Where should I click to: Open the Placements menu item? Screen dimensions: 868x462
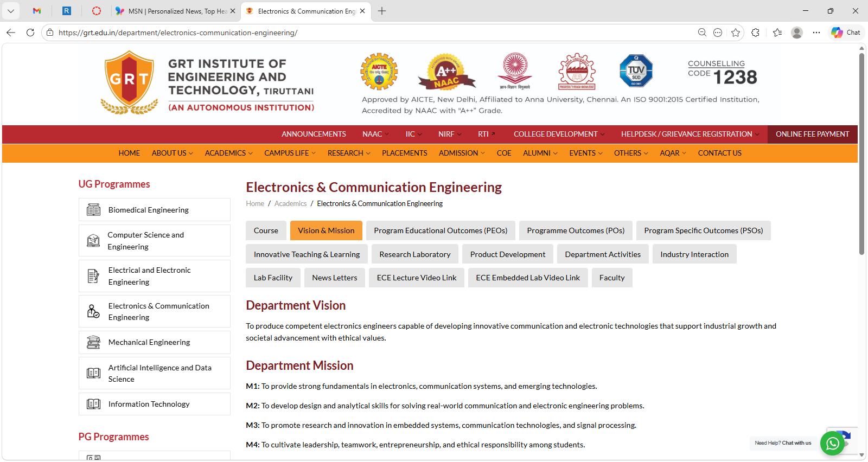[404, 153]
